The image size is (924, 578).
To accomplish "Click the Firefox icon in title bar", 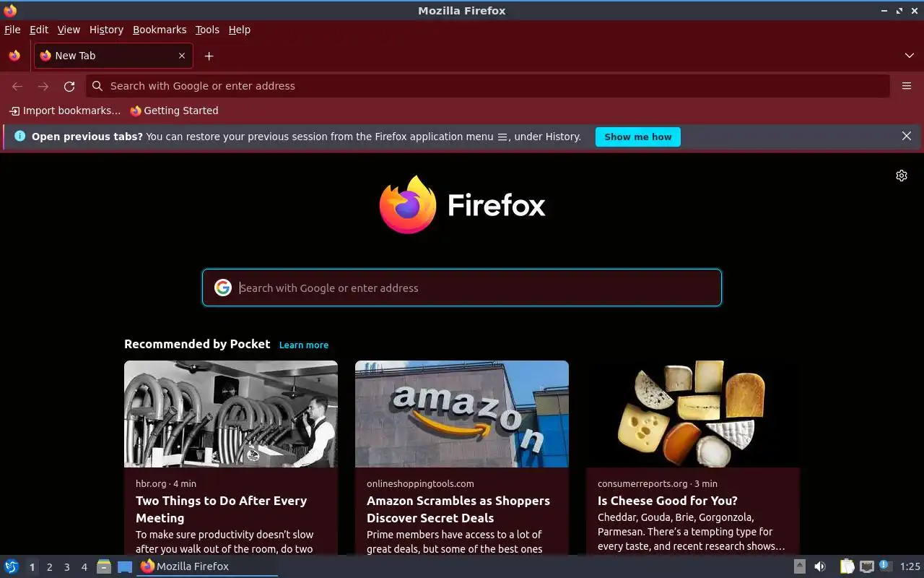I will click(10, 10).
